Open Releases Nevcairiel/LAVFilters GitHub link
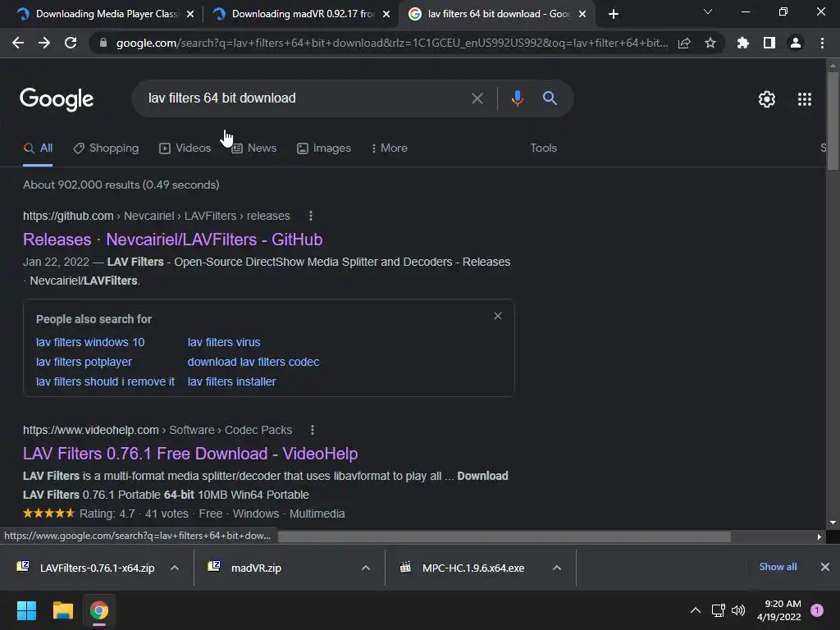840x630 pixels. click(x=172, y=240)
